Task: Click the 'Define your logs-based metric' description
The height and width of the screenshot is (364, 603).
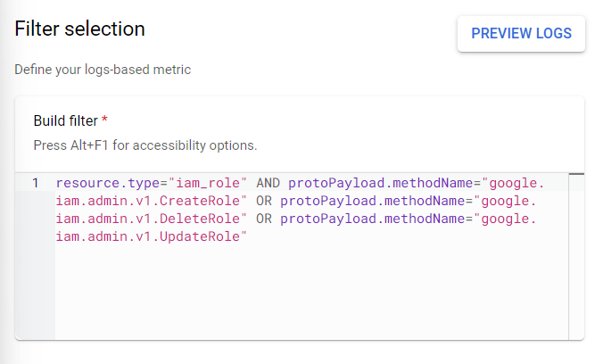Action: [x=103, y=69]
